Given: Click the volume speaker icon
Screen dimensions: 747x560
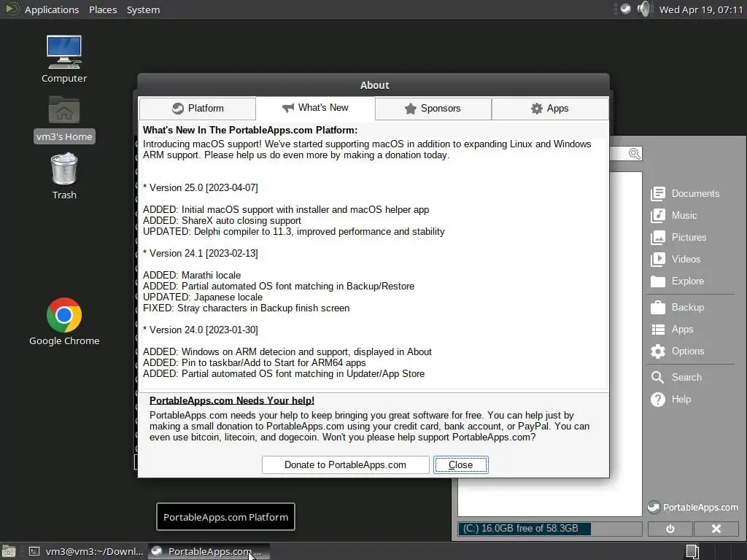Looking at the screenshot, I should click(643, 9).
